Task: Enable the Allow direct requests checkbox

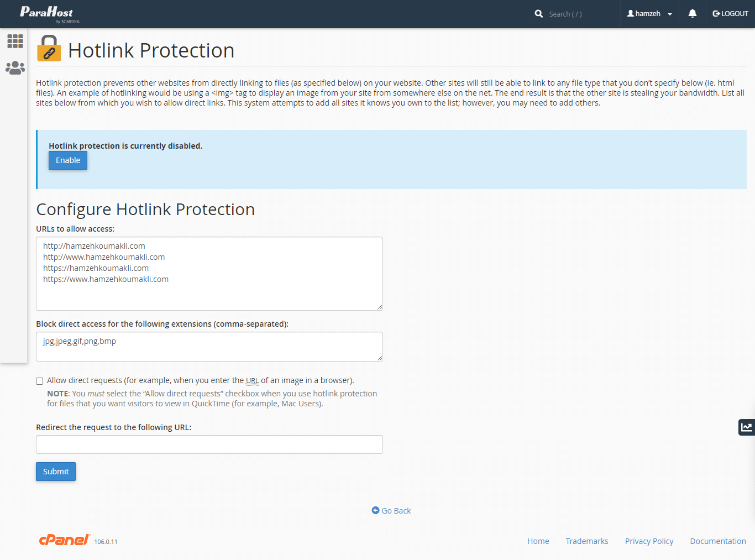Action: (x=40, y=381)
